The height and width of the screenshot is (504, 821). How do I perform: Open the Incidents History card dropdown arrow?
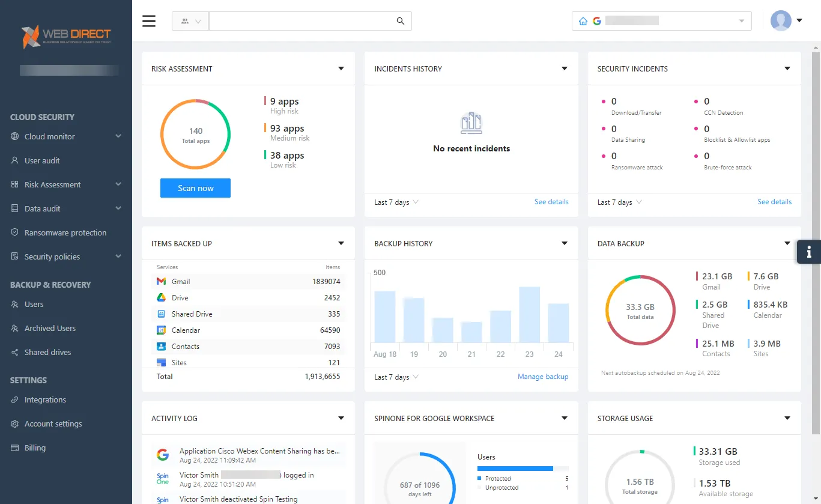[565, 68]
